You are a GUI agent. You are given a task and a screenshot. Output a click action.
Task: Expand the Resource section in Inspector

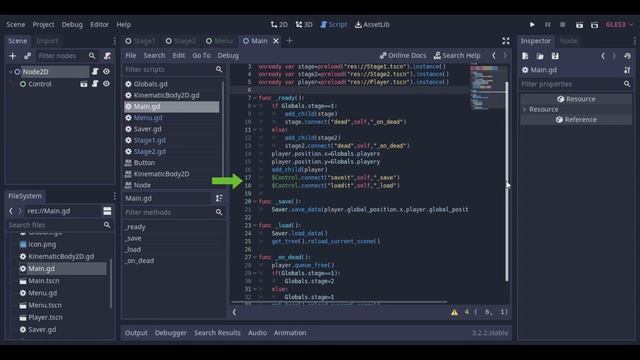524,109
